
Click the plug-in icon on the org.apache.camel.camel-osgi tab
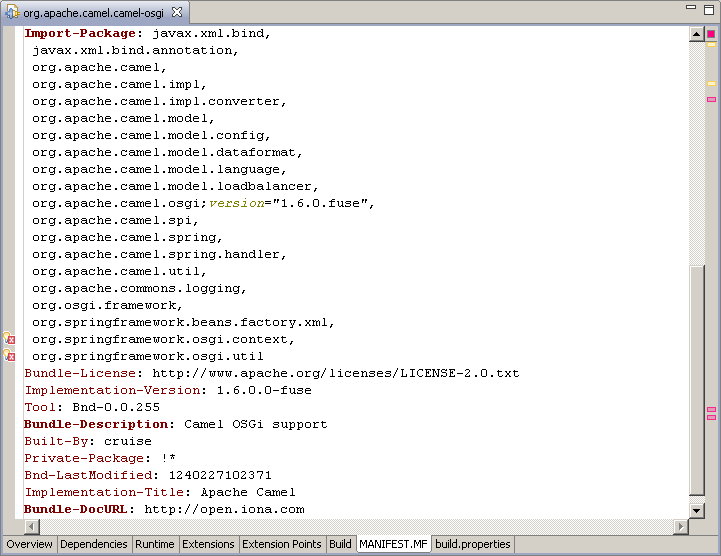12,12
